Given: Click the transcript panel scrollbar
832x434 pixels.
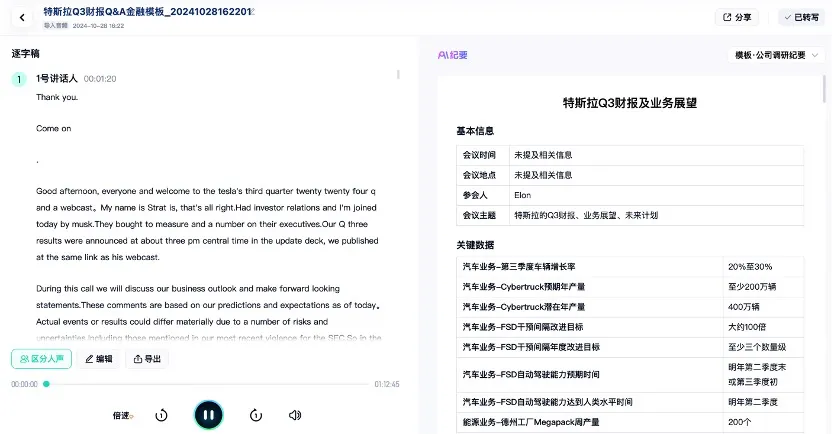Looking at the screenshot, I should [398, 75].
